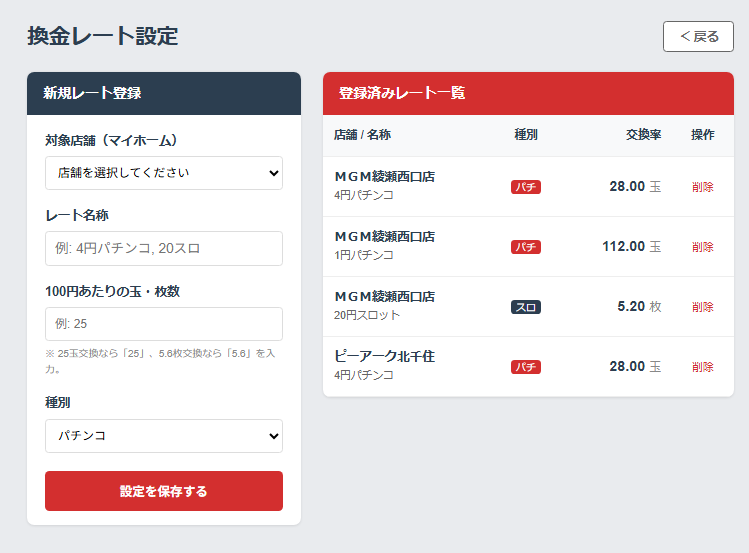This screenshot has height=553, width=749.
Task: Click the パチ badge in the ピーアーク北千住 row
Action: 526,367
